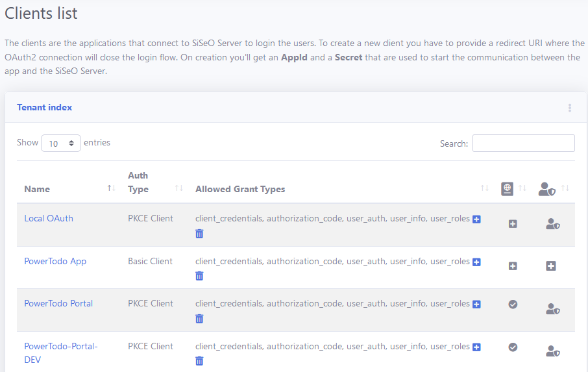The image size is (588, 372).
Task: Toggle passport check for PowerTodo-Portal-DEV
Action: 513,347
